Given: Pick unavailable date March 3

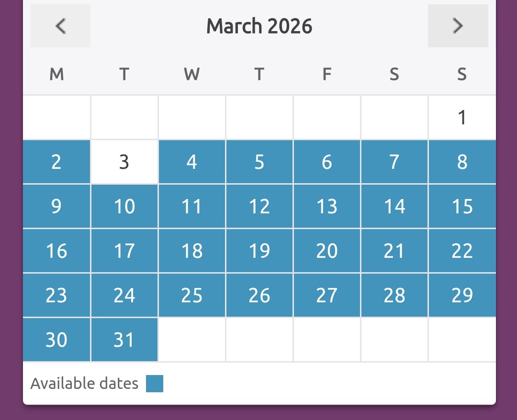Looking at the screenshot, I should coord(124,162).
